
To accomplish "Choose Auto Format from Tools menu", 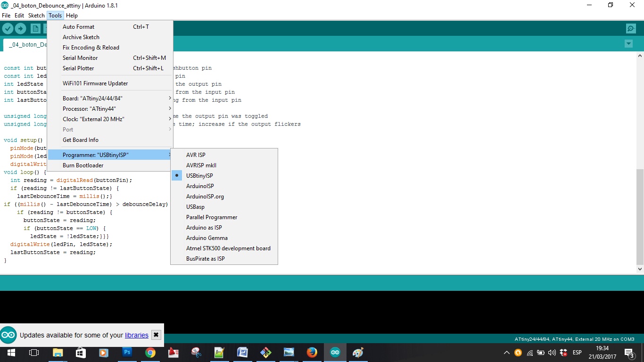I will click(x=110, y=27).
